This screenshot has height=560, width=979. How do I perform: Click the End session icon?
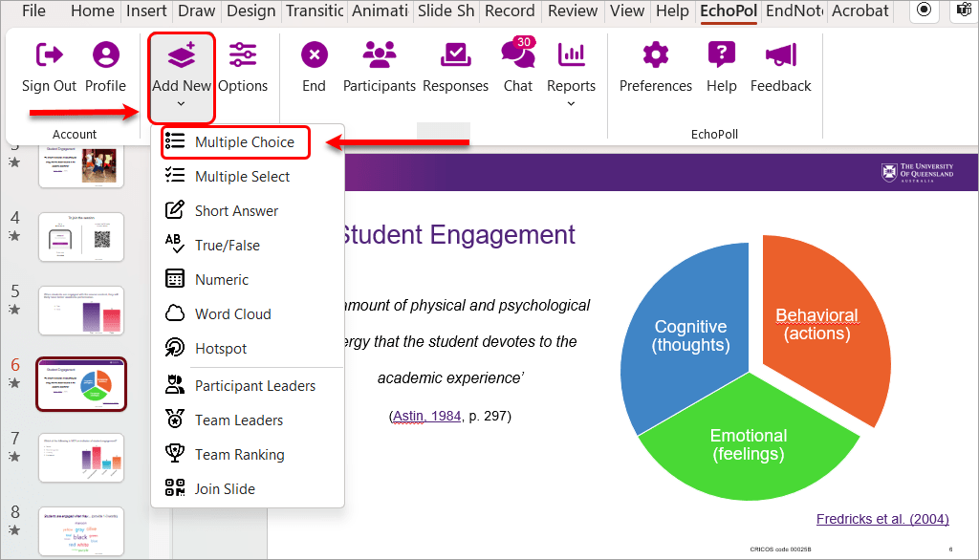[314, 54]
